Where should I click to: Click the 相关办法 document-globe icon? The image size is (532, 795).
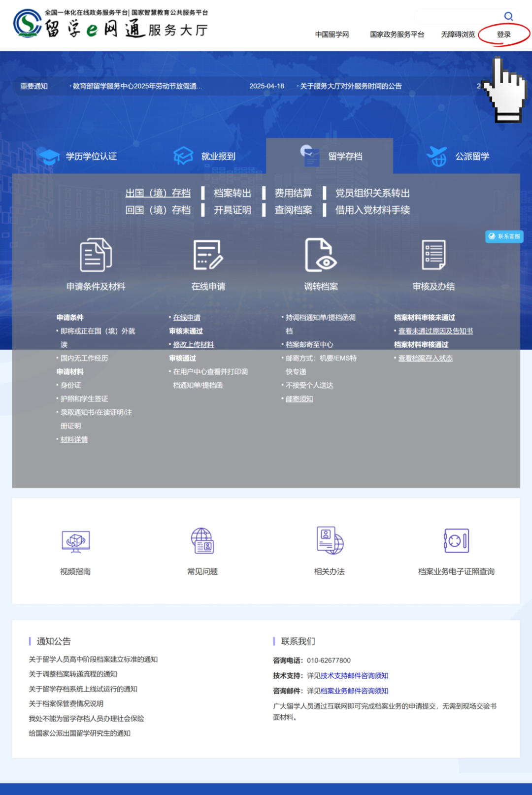(x=330, y=541)
